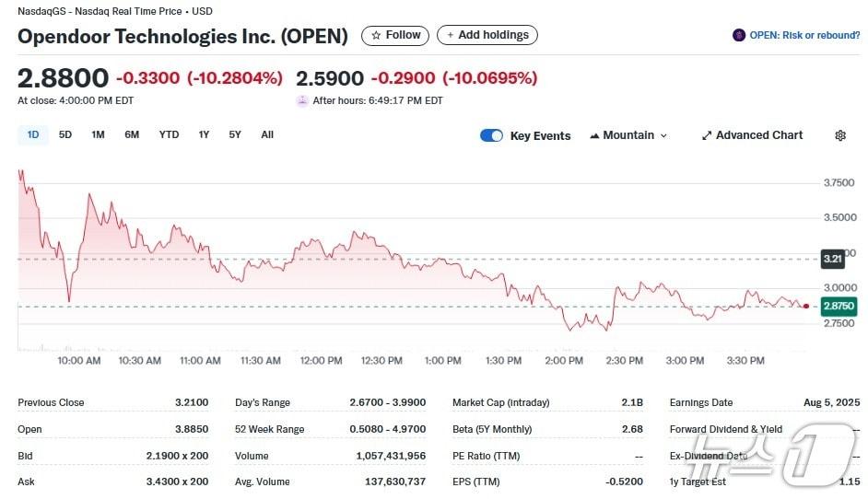The width and height of the screenshot is (868, 499).
Task: Switch to the 5D range tab
Action: tap(65, 134)
